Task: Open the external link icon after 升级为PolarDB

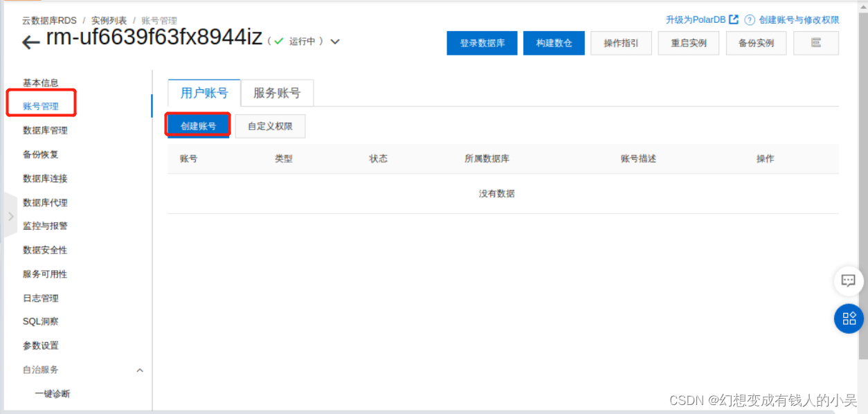Action: coord(734,19)
